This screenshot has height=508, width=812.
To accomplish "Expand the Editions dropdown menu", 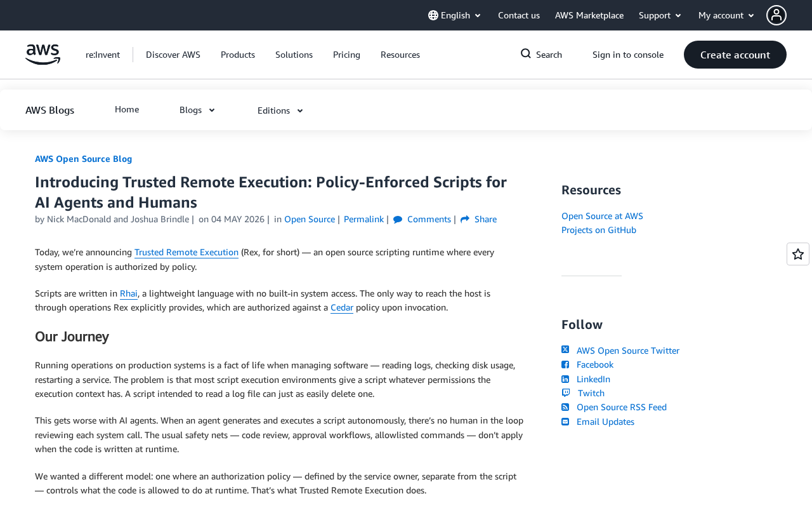I will (280, 110).
